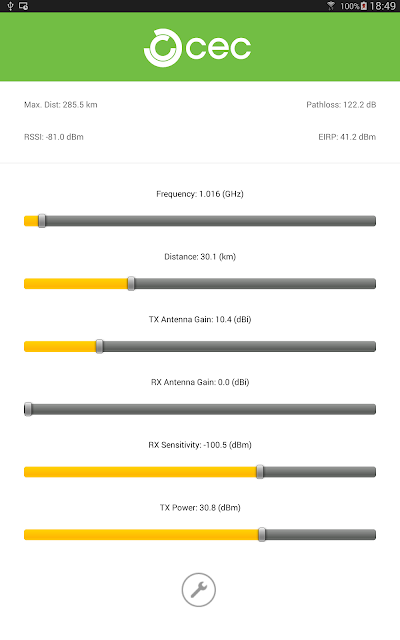Click gray track of Frequency slider
The image size is (400, 640).
(210, 221)
